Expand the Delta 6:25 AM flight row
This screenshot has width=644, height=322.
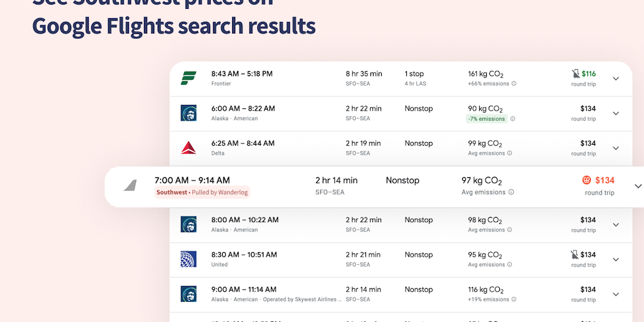click(616, 148)
